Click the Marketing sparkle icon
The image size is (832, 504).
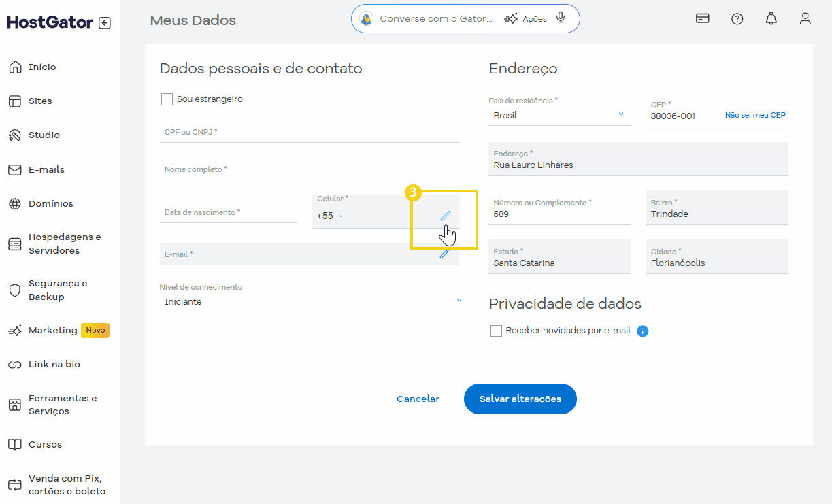tap(15, 331)
